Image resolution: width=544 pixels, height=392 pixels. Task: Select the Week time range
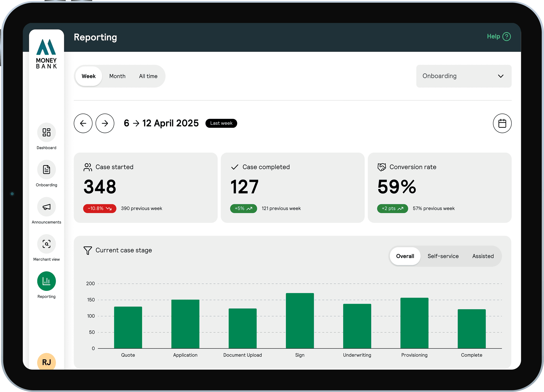point(89,76)
